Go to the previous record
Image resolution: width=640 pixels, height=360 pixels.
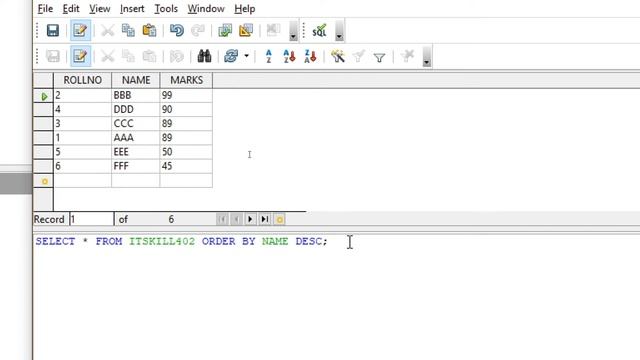pyautogui.click(x=236, y=220)
